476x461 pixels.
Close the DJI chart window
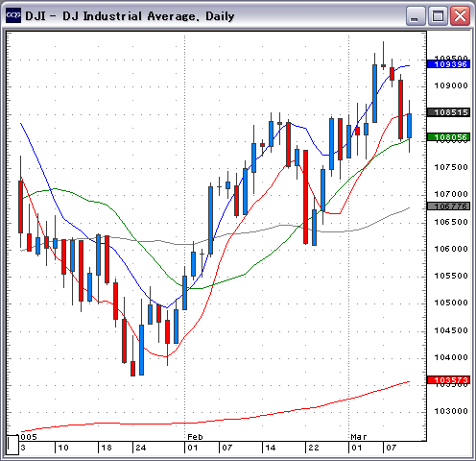pos(460,15)
